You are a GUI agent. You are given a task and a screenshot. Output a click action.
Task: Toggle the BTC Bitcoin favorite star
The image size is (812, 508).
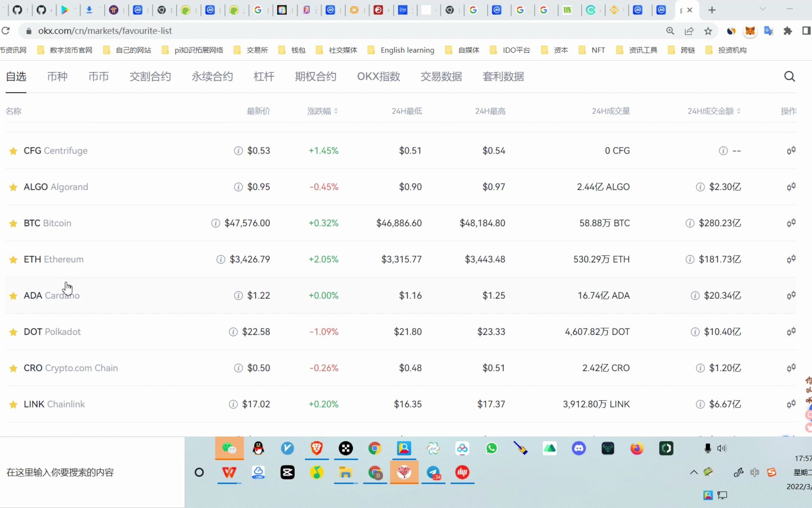[x=13, y=223]
